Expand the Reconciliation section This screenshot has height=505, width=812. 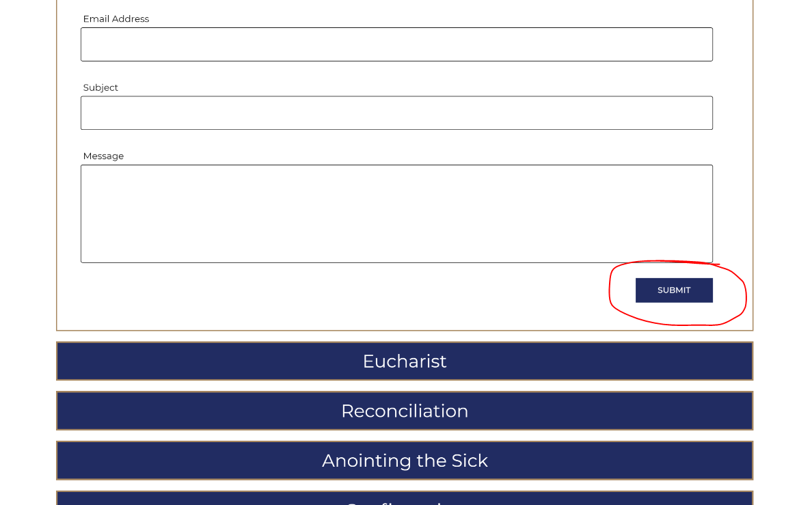pyautogui.click(x=405, y=411)
